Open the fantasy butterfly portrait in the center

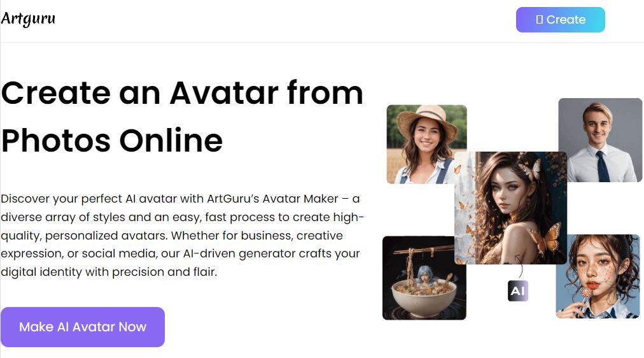(x=510, y=208)
